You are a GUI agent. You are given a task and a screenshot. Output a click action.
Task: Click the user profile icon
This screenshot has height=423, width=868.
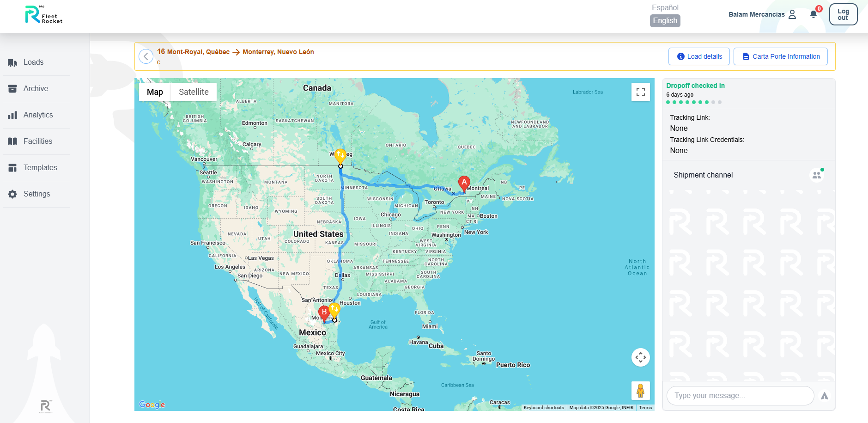point(792,14)
